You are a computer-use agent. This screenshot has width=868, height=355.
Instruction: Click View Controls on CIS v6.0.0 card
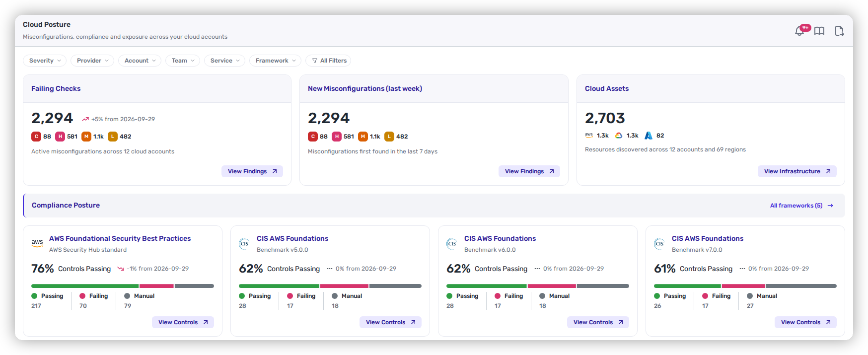pyautogui.click(x=598, y=322)
